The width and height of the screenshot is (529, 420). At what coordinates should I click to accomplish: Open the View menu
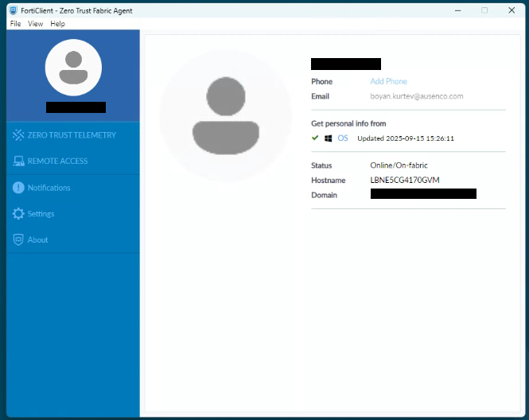click(x=36, y=24)
